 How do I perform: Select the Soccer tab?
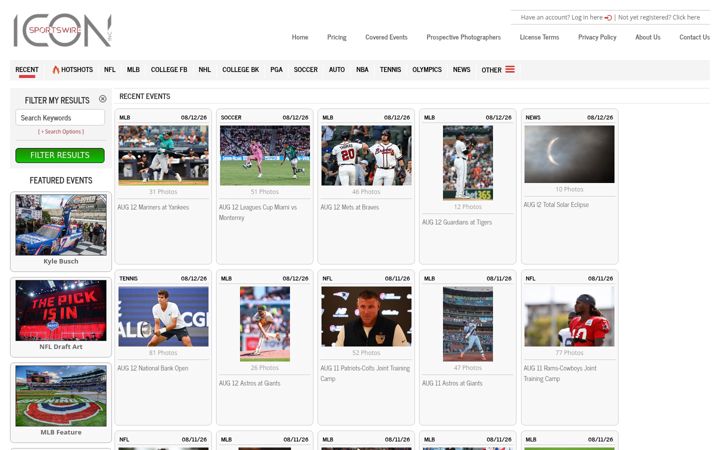[x=305, y=69]
